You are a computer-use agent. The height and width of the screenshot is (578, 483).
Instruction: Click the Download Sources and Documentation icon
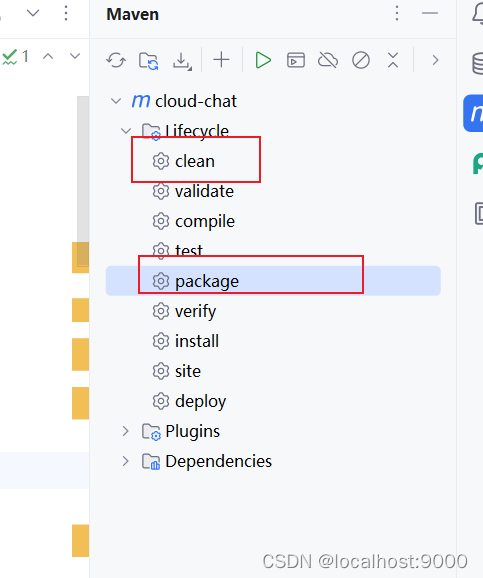pyautogui.click(x=182, y=61)
